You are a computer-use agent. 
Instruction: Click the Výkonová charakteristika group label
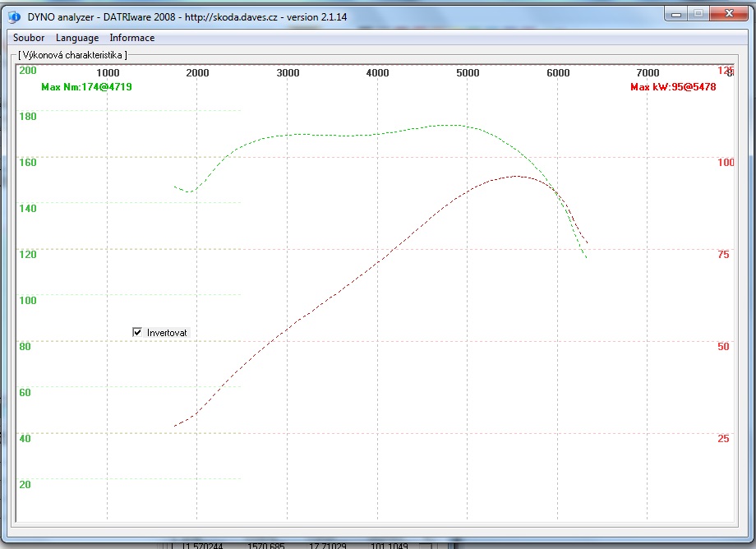72,55
